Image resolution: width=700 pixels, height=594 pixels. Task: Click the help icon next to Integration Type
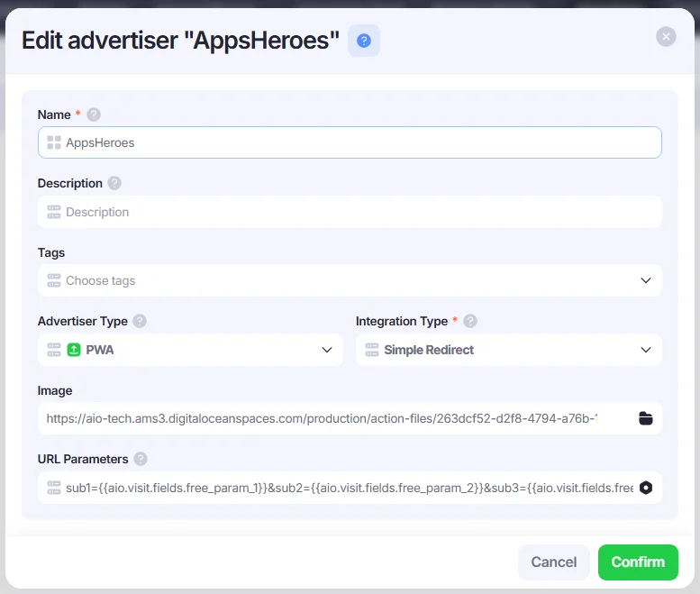[469, 321]
